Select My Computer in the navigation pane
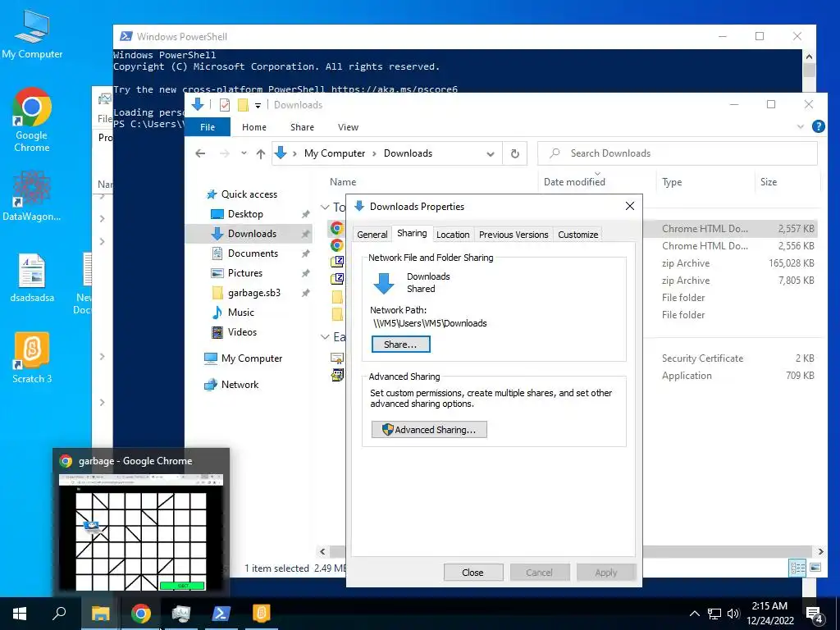 252,358
